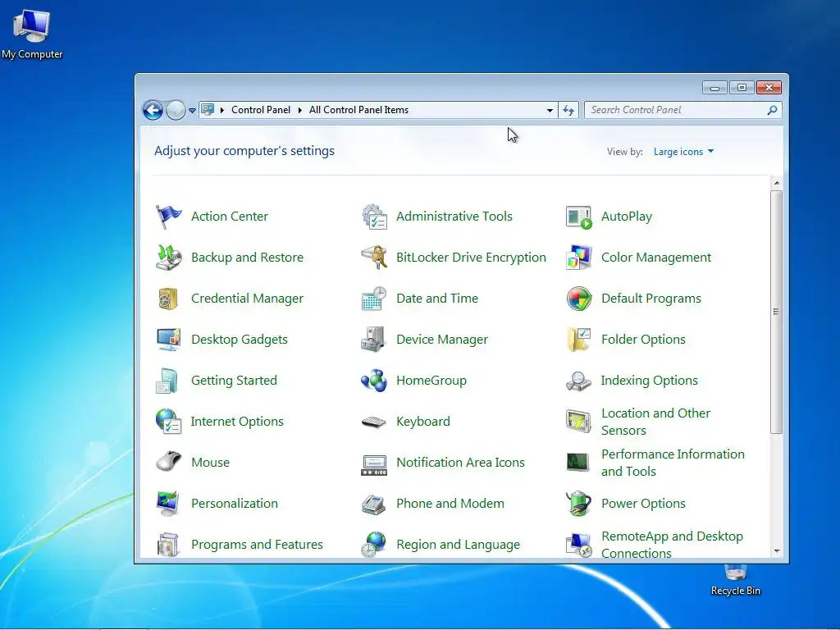Click the Power Options link text

point(643,504)
